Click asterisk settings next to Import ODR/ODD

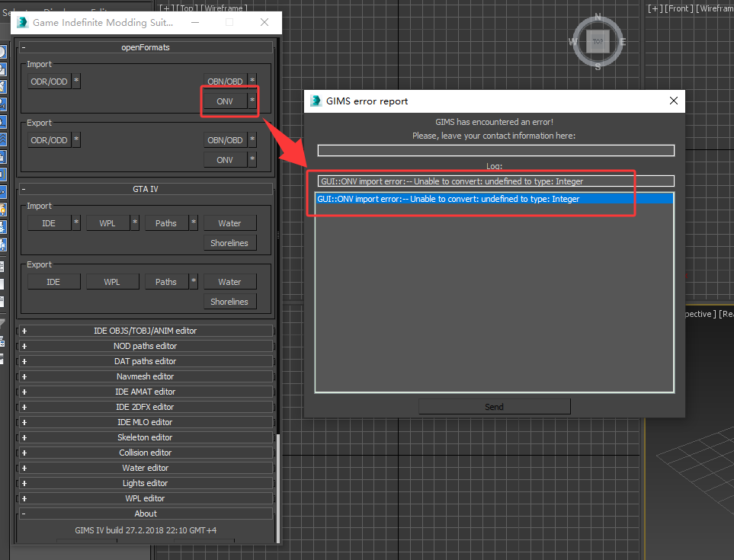(76, 82)
